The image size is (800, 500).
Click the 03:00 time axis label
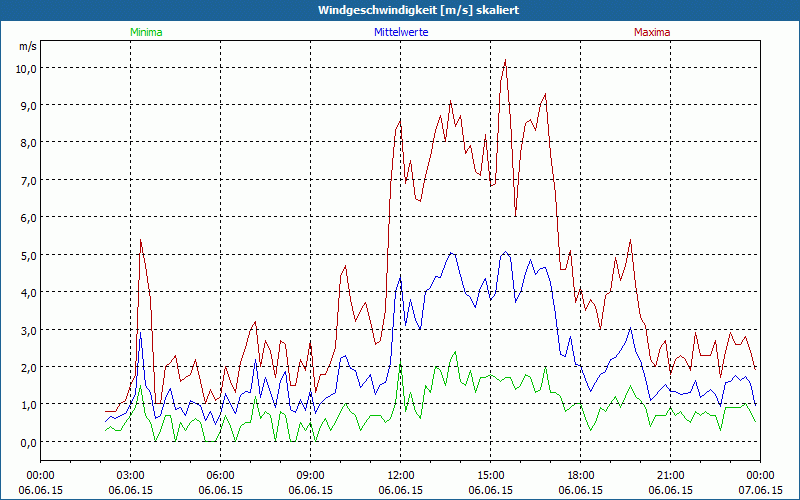tap(130, 476)
